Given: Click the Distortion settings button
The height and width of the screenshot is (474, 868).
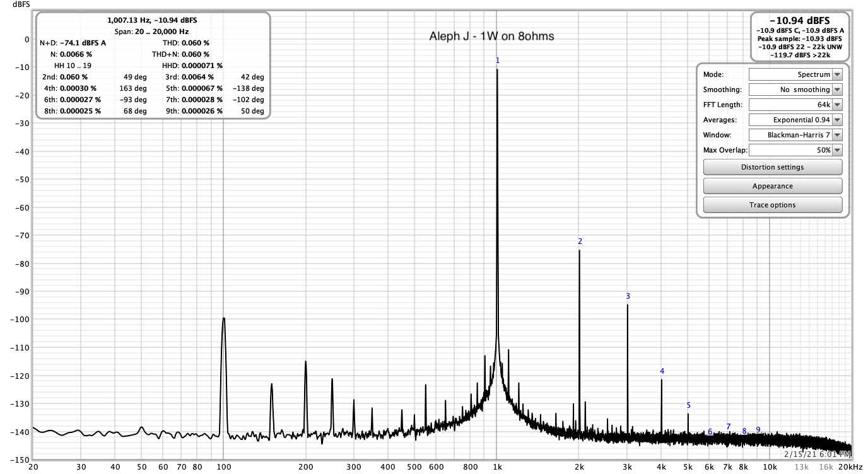Looking at the screenshot, I should (x=773, y=167).
